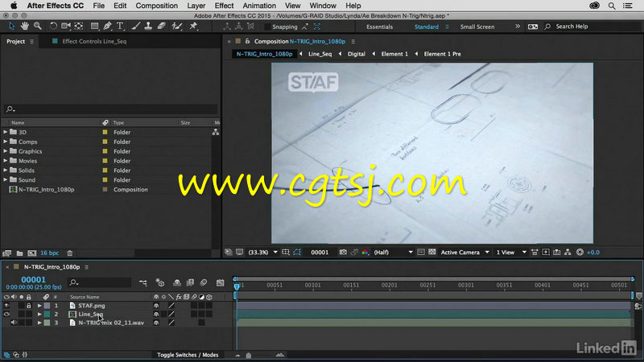This screenshot has width=644, height=362.
Task: Select the Roto Brush tool
Action: coord(177,27)
